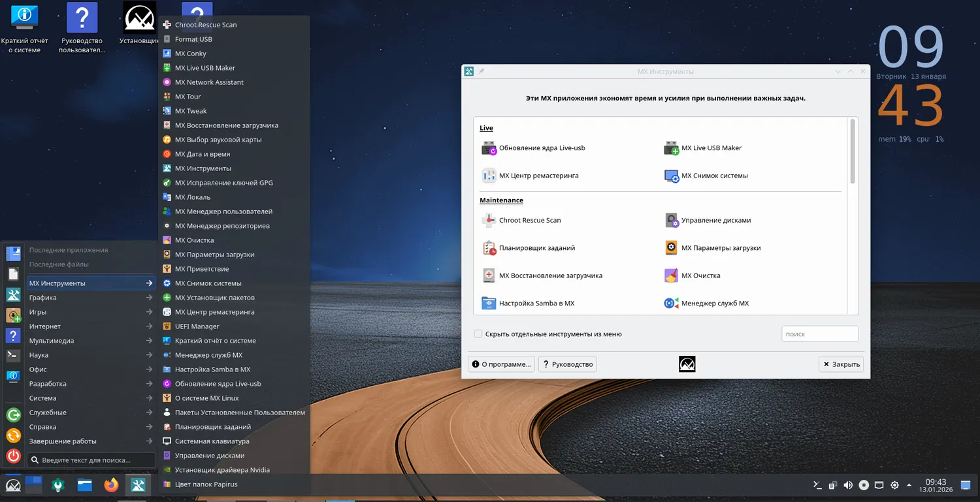This screenshot has height=502, width=980.
Task: Select the Служебные menu category
Action: 91,413
